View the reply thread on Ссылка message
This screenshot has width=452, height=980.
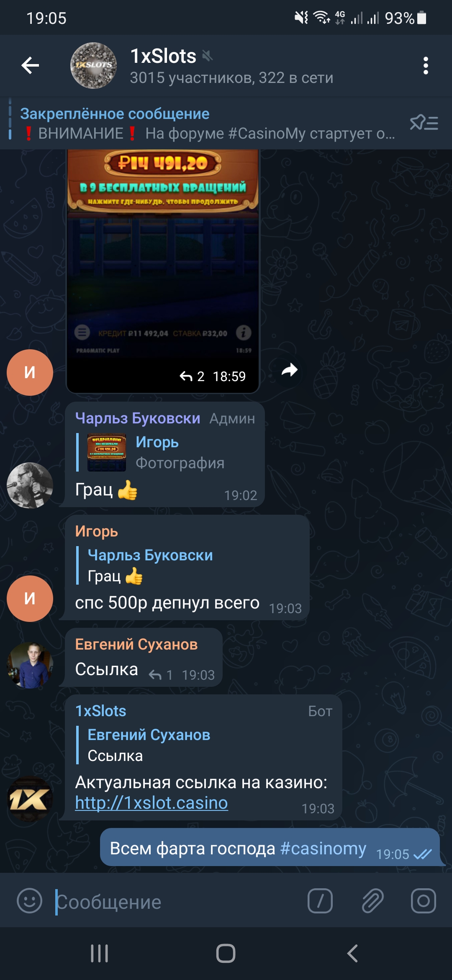click(x=161, y=675)
